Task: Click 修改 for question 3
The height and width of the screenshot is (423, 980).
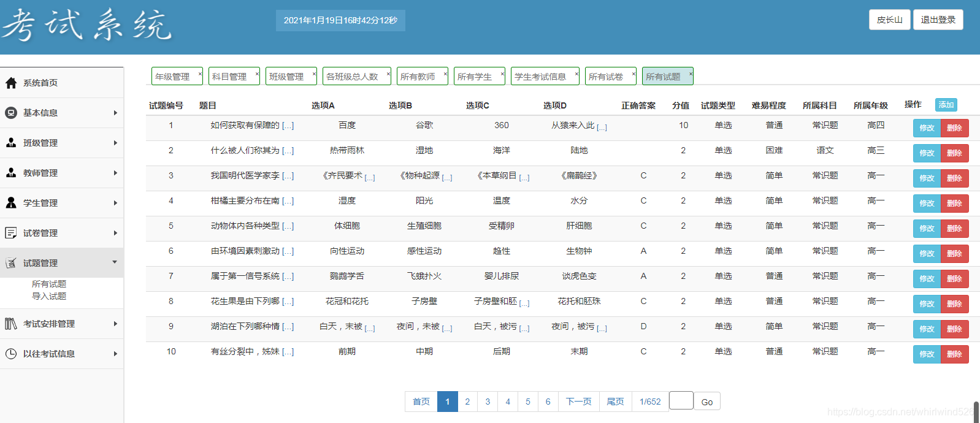Action: coord(927,178)
